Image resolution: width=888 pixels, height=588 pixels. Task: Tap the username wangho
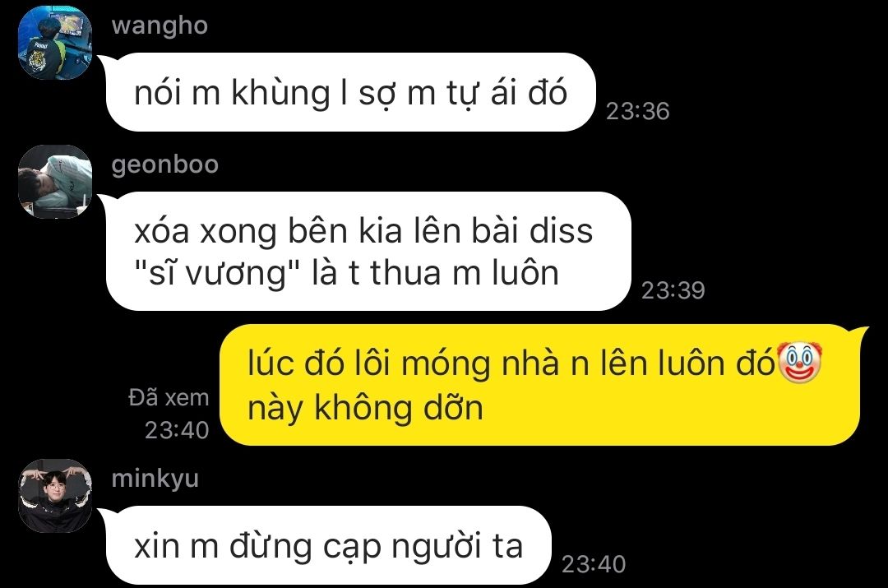click(160, 26)
